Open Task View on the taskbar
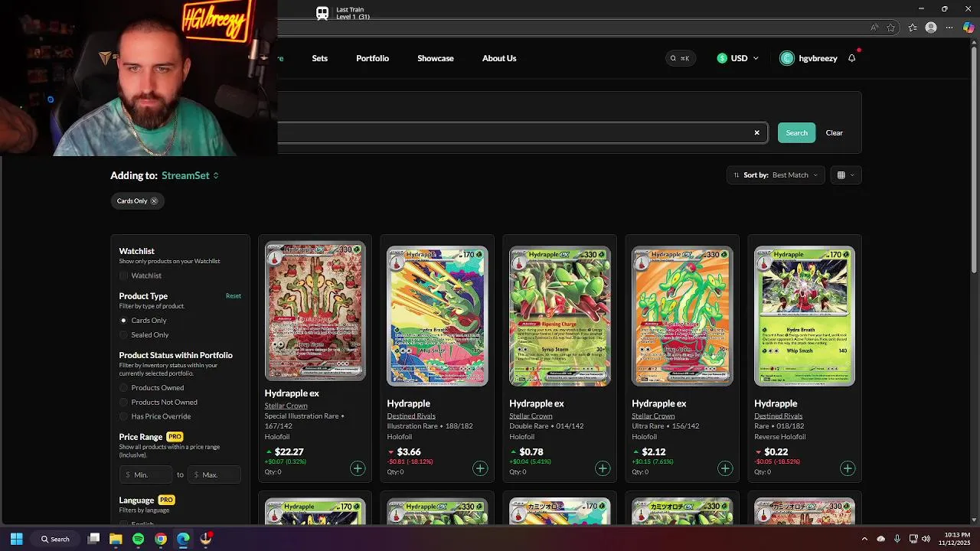This screenshot has width=980, height=551. [93, 539]
